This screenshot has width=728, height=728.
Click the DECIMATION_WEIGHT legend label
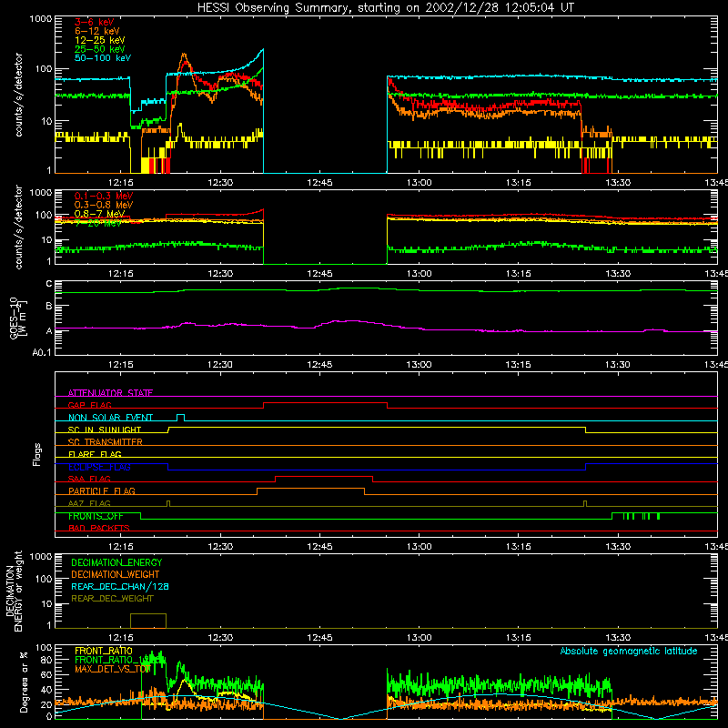click(x=116, y=574)
